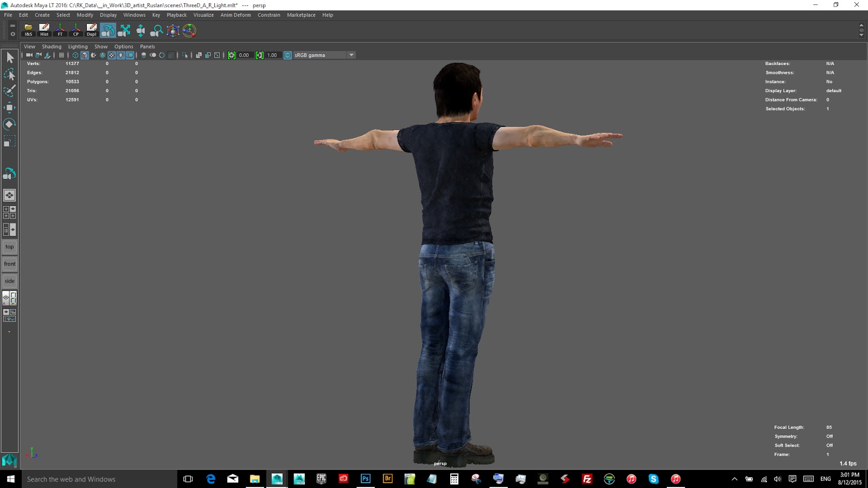
Task: Toggle use default material
Action: pyautogui.click(x=94, y=55)
